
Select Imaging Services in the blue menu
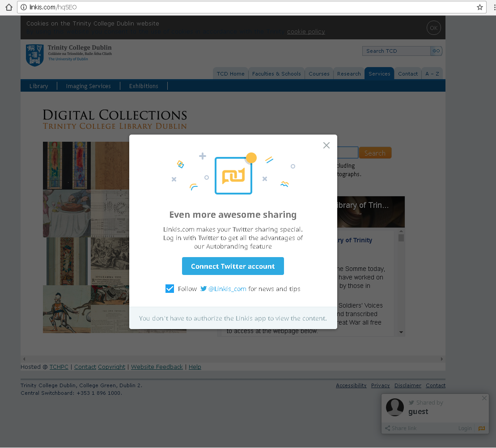pyautogui.click(x=88, y=86)
